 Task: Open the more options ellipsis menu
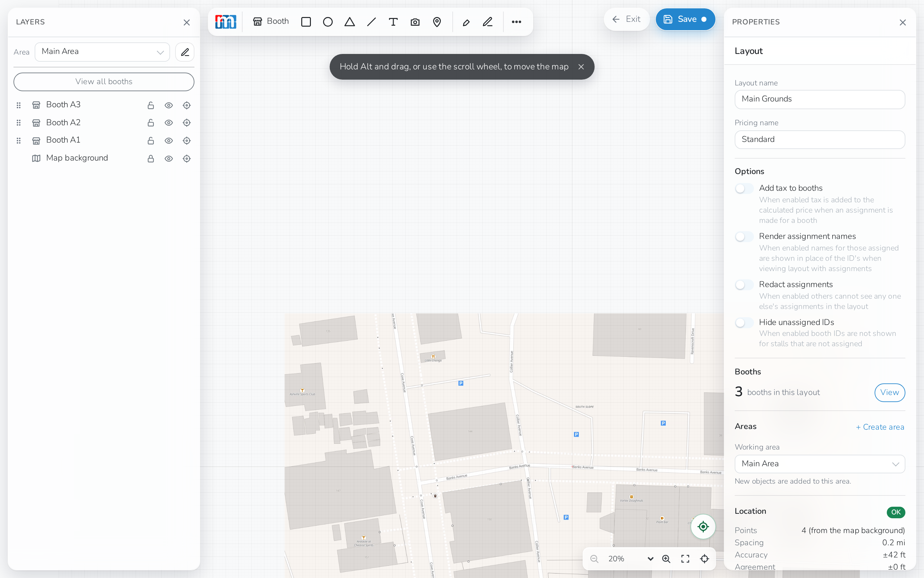coord(516,22)
